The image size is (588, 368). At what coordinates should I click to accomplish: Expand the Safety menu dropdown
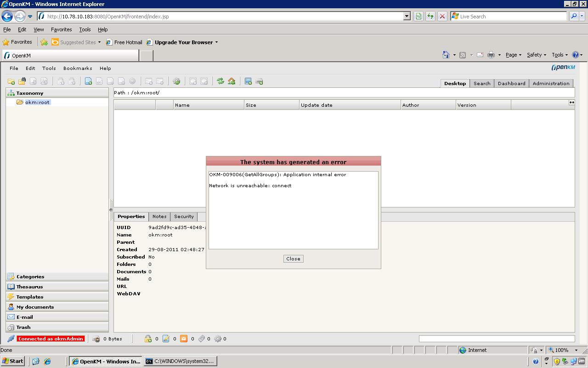(x=536, y=55)
